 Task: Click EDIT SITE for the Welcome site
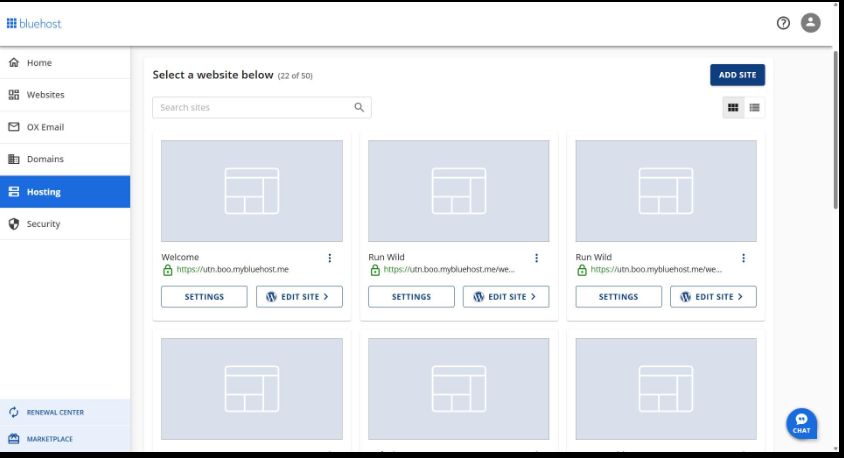(x=299, y=297)
